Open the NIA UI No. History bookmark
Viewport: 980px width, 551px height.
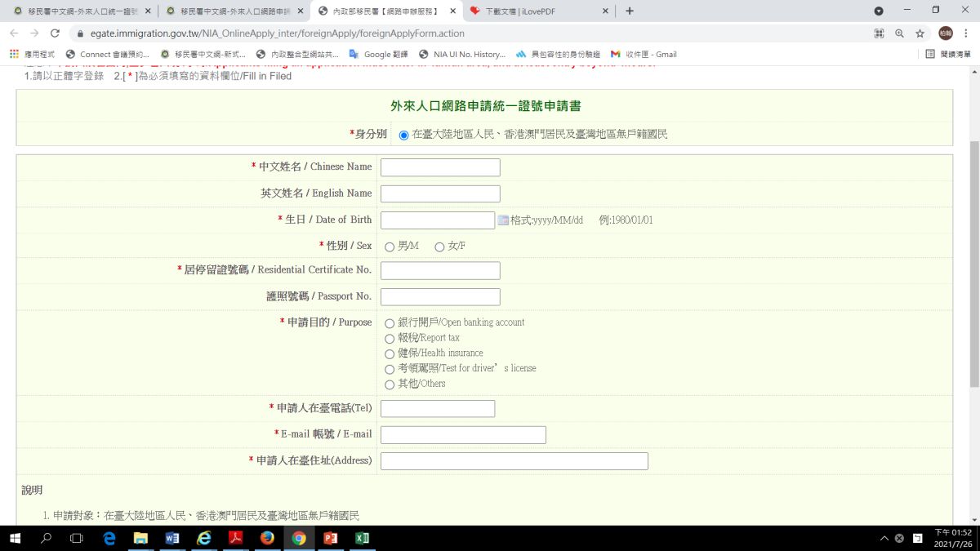[462, 54]
